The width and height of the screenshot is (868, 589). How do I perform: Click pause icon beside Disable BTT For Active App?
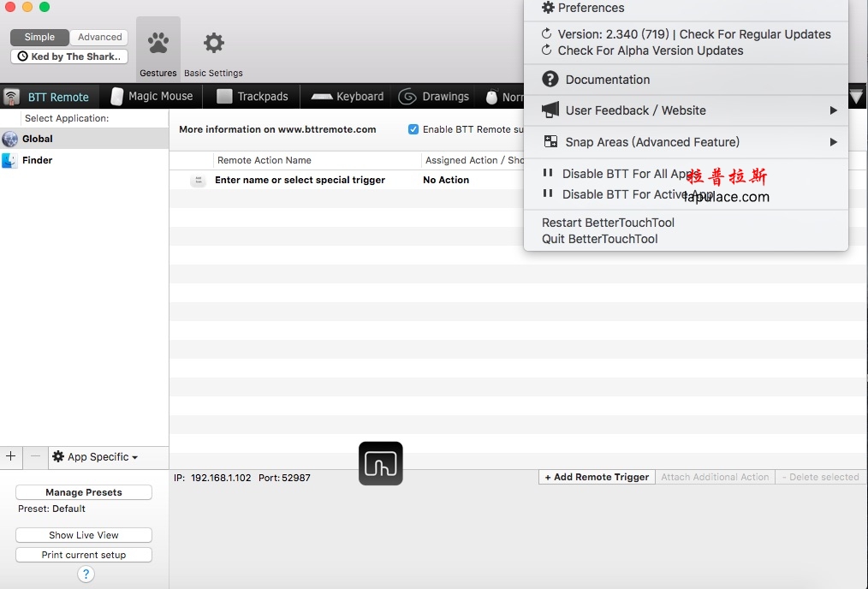548,193
